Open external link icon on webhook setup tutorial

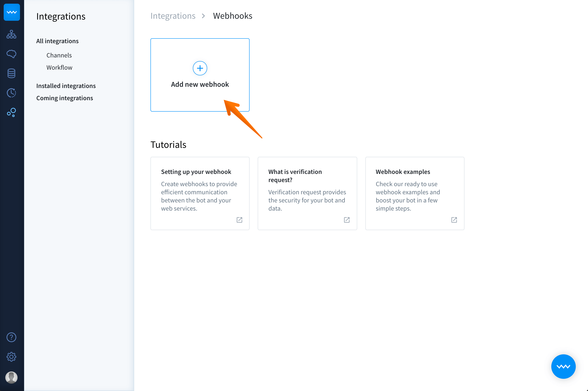[x=239, y=220]
